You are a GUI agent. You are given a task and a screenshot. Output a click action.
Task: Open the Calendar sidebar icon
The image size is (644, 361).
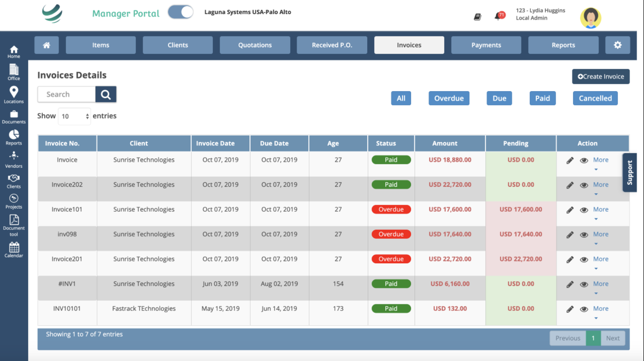click(x=14, y=249)
